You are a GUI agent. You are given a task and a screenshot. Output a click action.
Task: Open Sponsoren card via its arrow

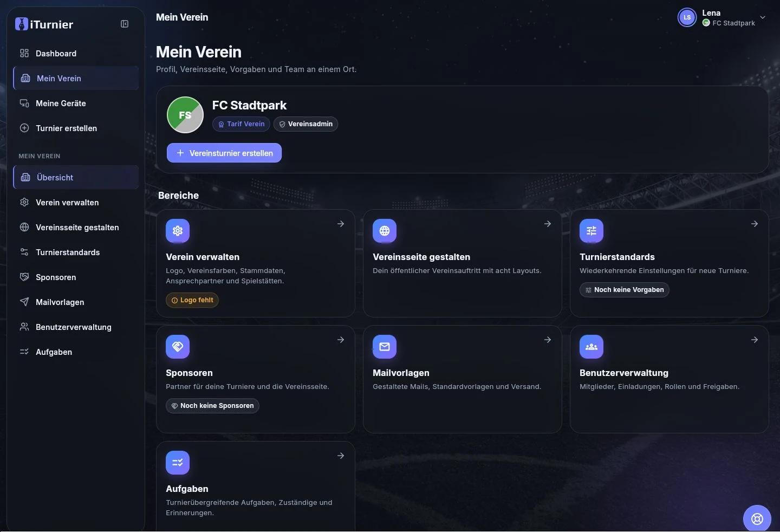coord(341,340)
